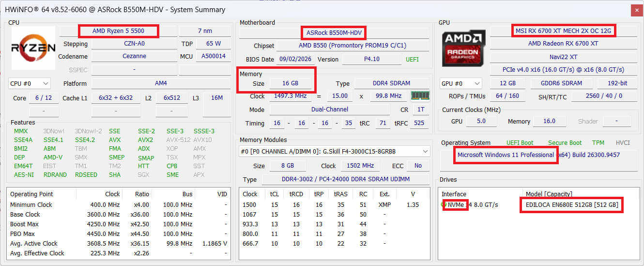This screenshot has height=266, width=644.
Task: Click the Avg. Effective Clock row
Action: click(119, 253)
